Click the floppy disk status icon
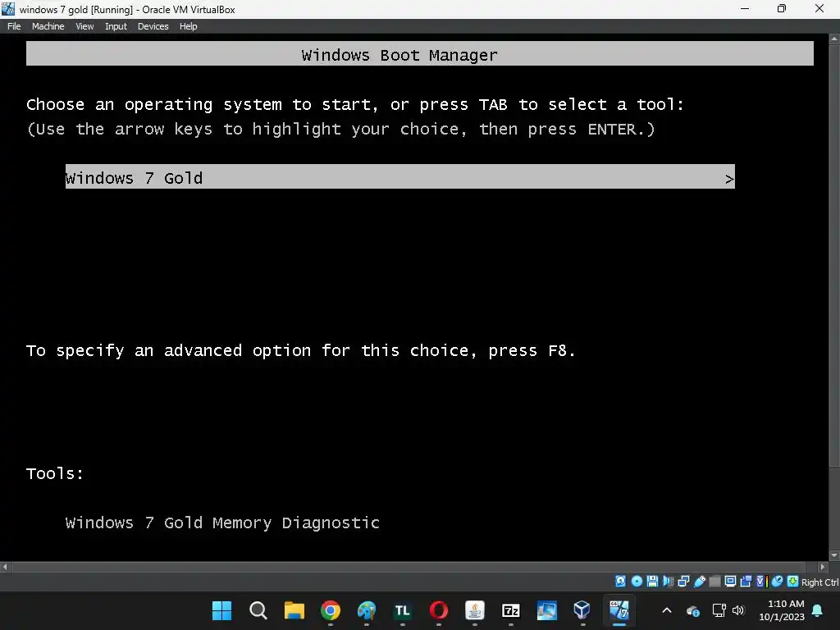 (x=652, y=582)
